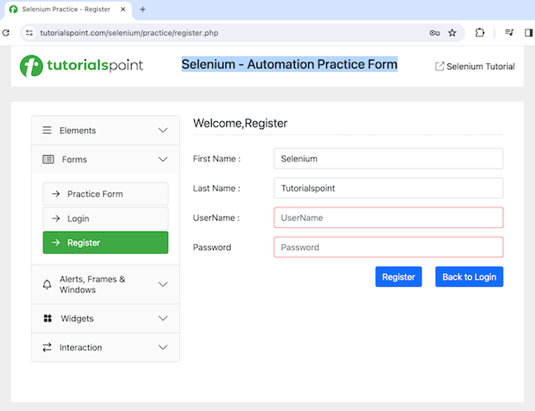Focus the Last Name input field

388,188
